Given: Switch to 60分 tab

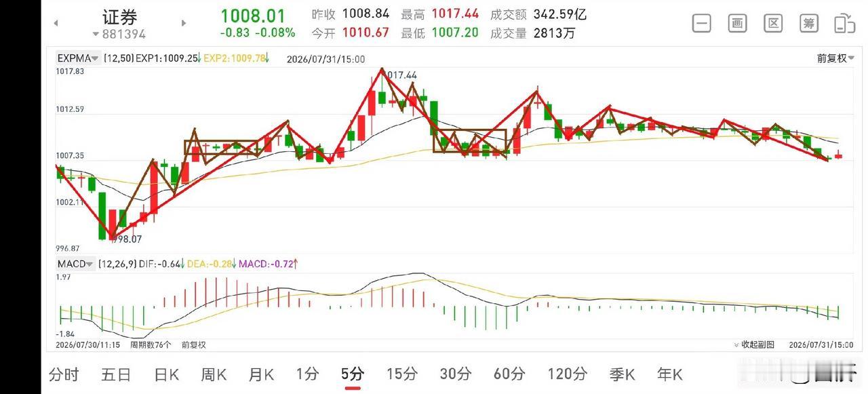Looking at the screenshot, I should (x=509, y=374).
